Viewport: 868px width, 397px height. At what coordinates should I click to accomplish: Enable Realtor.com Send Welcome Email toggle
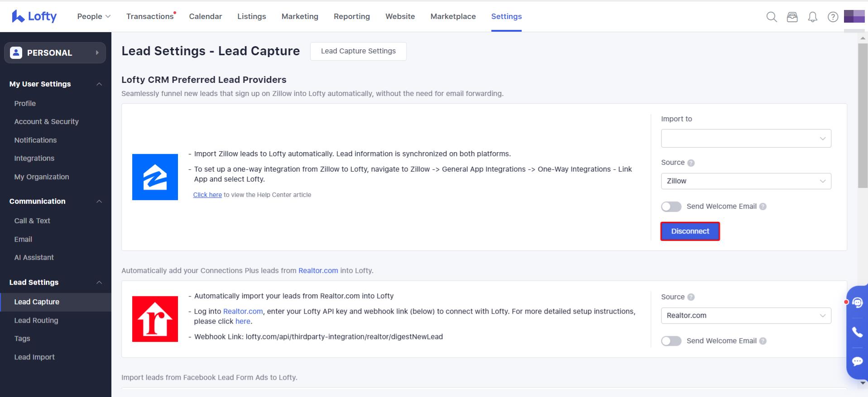point(671,341)
